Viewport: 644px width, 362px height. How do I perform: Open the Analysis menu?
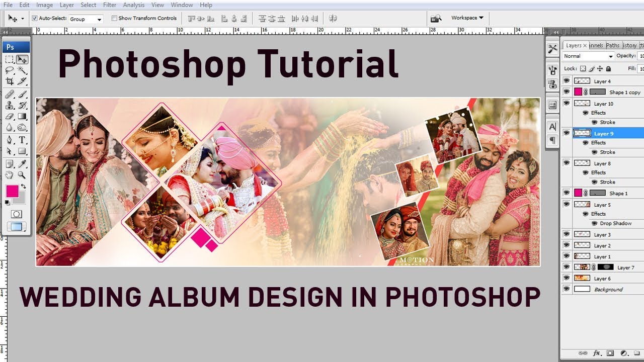(133, 5)
